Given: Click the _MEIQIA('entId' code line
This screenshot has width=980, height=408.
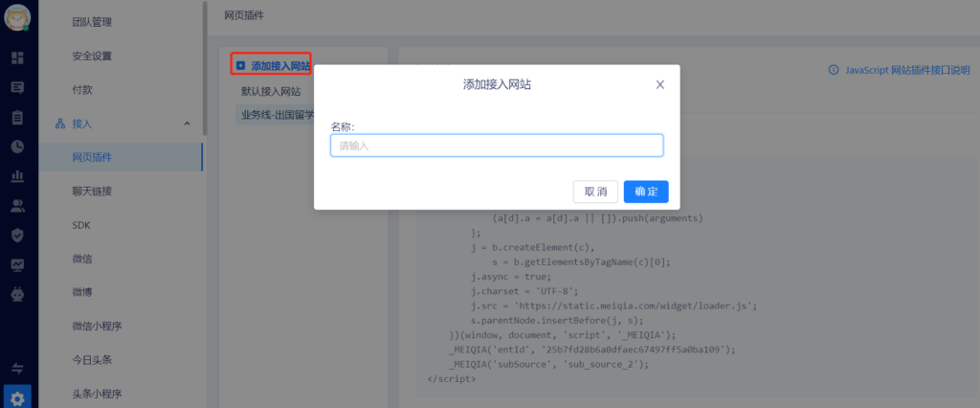Looking at the screenshot, I should (x=591, y=350).
